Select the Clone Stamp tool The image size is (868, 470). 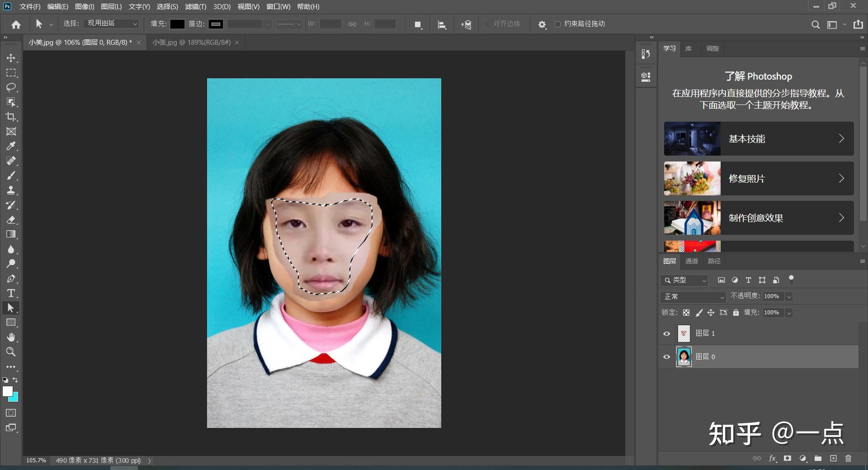[x=11, y=190]
